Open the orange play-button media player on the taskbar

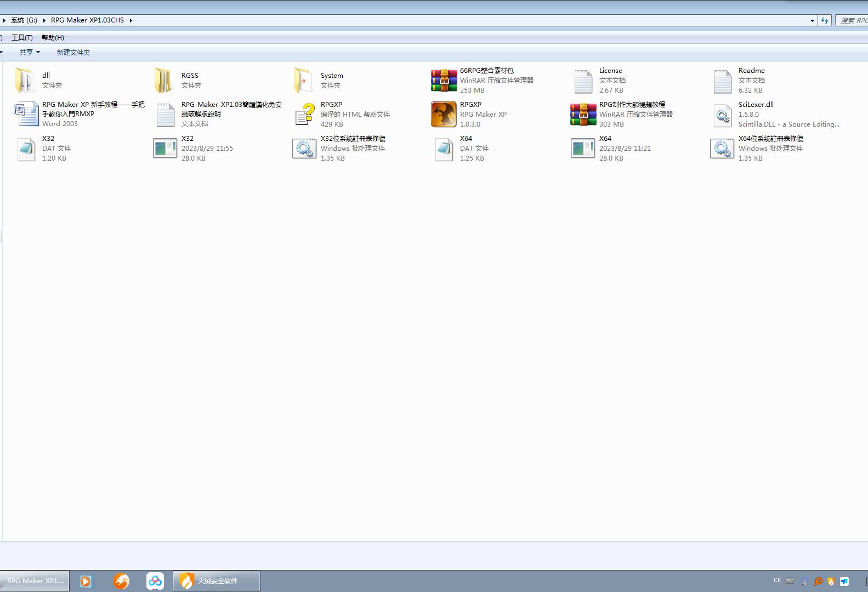(x=86, y=581)
